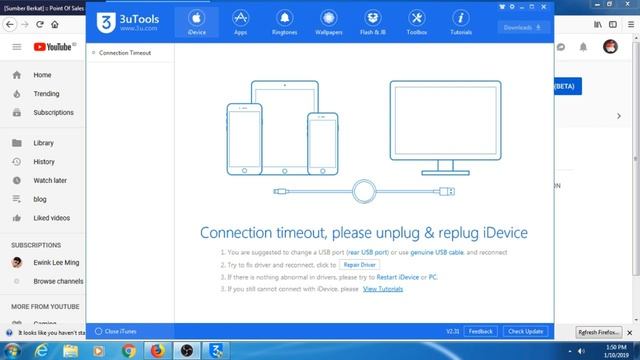The width and height of the screenshot is (640, 360).
Task: Click the Firefox home button
Action: 55,24
